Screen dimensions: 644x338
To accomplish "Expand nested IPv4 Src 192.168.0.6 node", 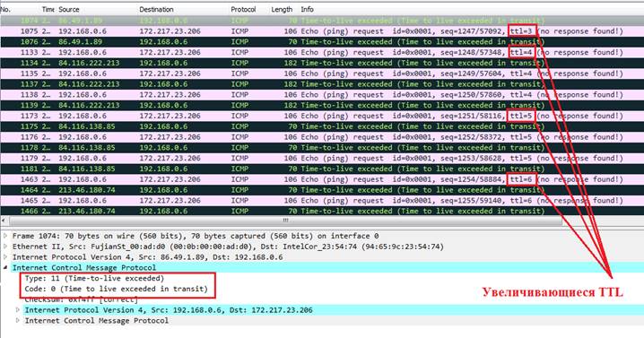I will click(18, 309).
